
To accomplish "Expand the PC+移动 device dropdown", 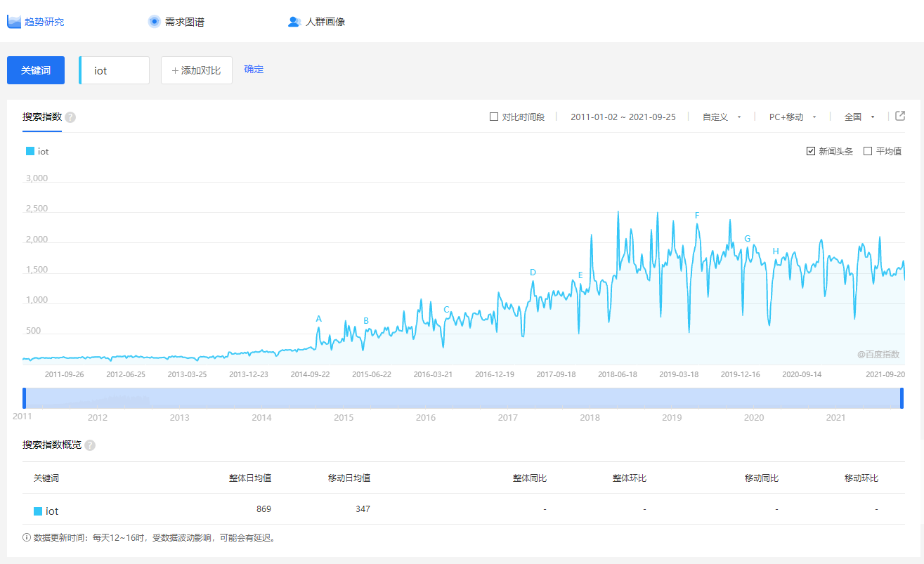I will pos(793,117).
